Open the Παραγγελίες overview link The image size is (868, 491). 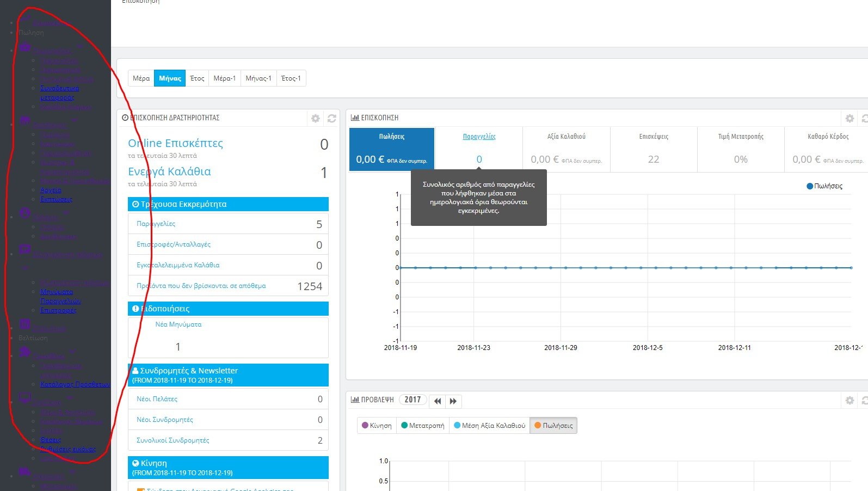click(x=479, y=137)
